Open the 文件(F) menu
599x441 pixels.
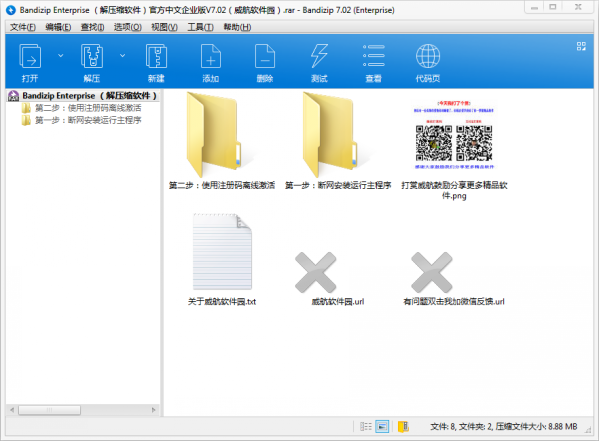tap(23, 27)
